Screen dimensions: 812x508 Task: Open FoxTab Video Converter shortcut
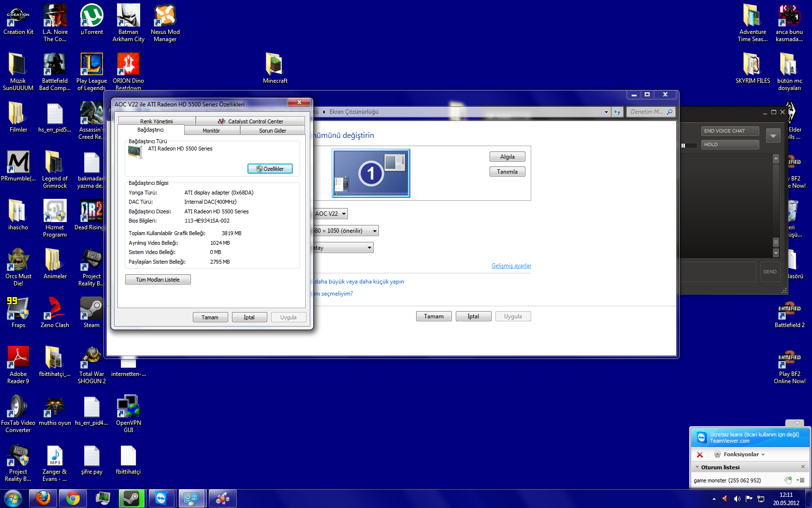(x=18, y=414)
